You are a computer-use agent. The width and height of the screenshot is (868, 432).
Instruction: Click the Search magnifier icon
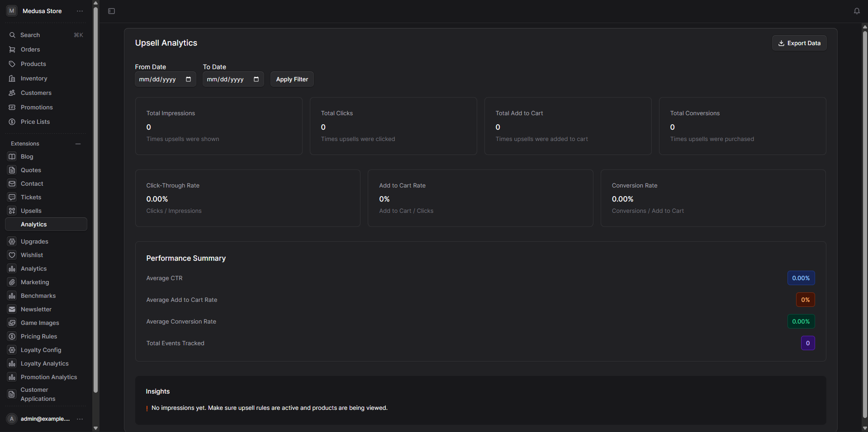12,35
